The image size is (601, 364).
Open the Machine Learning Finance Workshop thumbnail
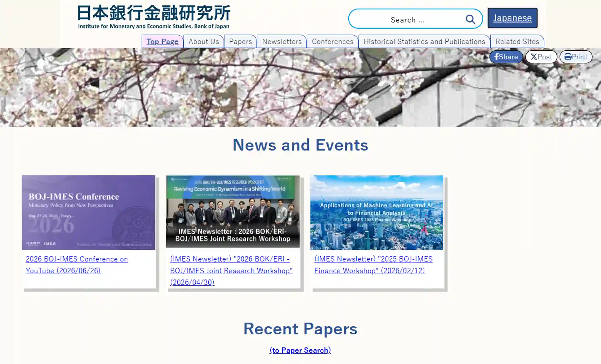[377, 212]
